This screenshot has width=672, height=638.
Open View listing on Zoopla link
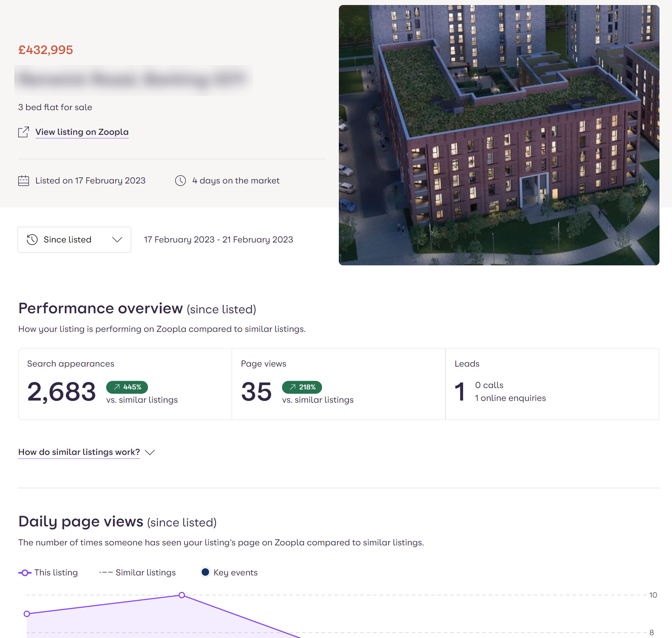point(82,132)
